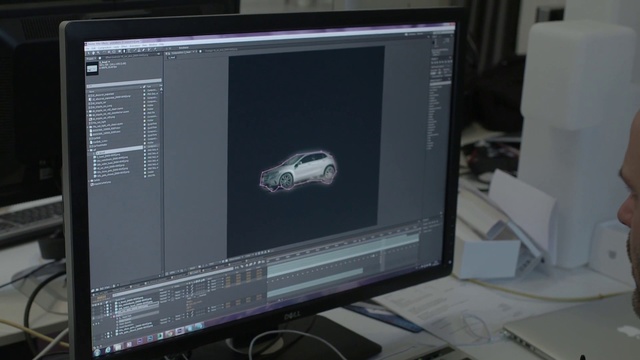Screen dimensions: 640x360
Task: Open the Window menu
Action: [x=153, y=44]
